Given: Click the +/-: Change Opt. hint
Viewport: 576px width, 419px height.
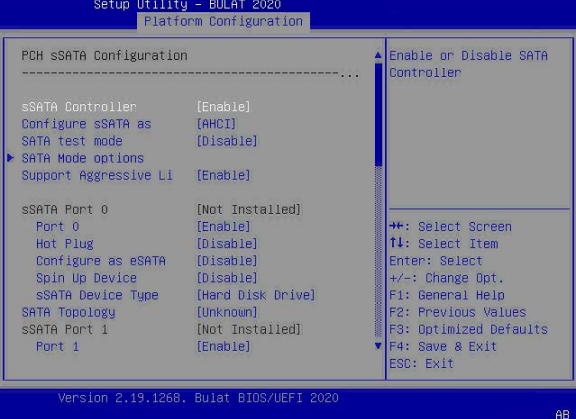Looking at the screenshot, I should tap(446, 278).
